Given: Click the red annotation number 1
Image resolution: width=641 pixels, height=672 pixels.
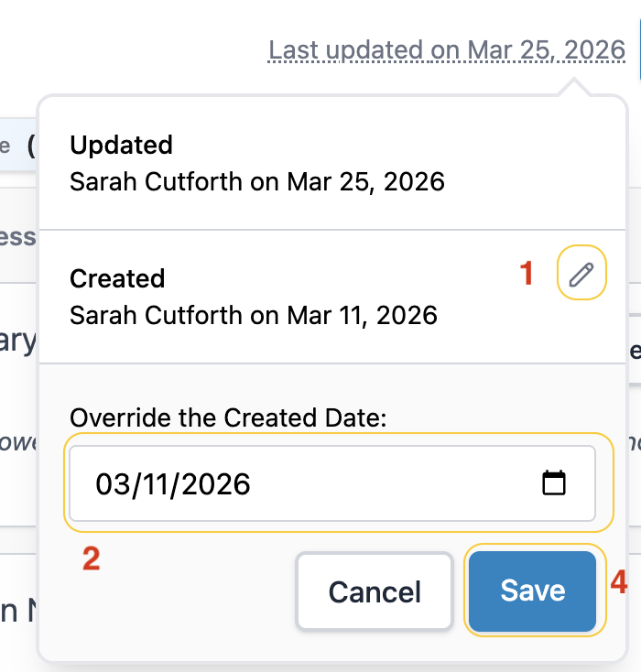Looking at the screenshot, I should 527,273.
